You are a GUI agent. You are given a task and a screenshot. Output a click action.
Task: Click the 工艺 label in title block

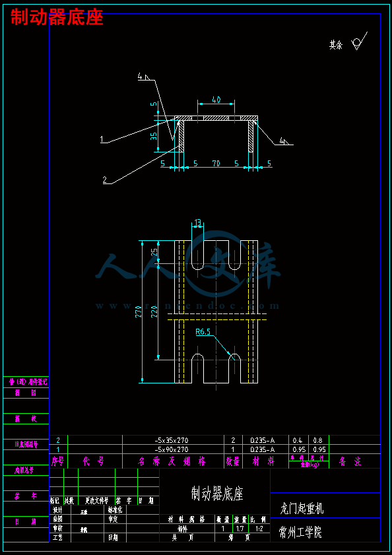point(57,538)
